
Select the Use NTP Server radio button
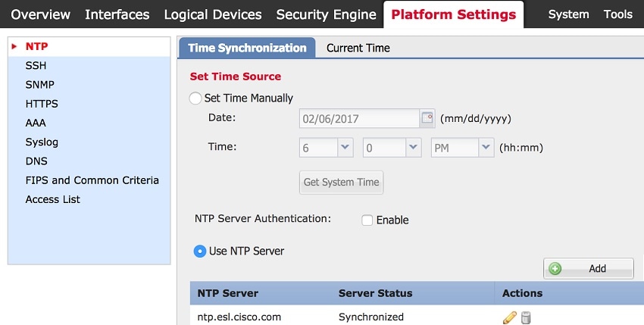(200, 251)
